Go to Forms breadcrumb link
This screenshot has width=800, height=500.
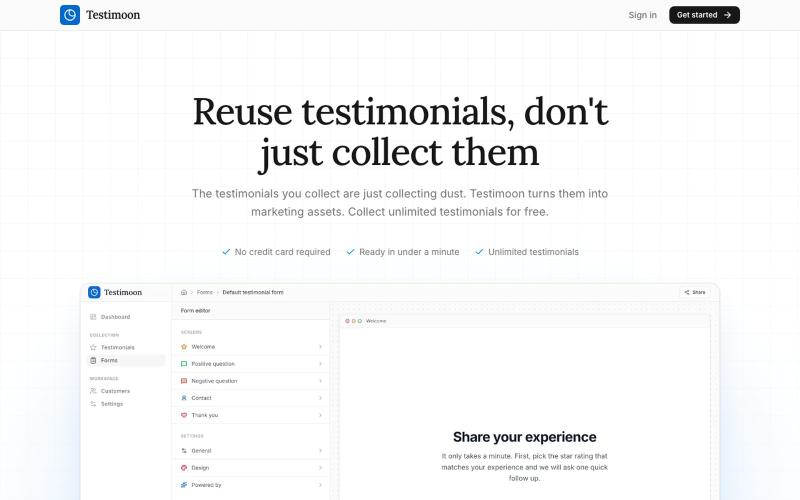(x=205, y=292)
